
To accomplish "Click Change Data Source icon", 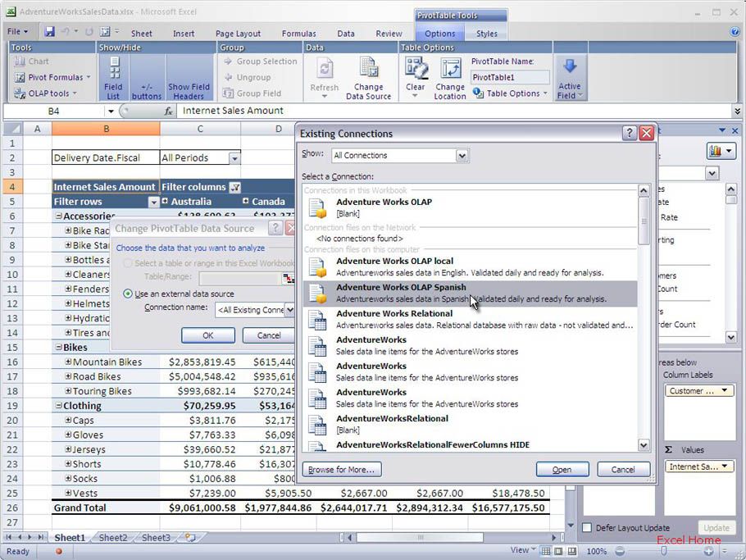I will tap(369, 67).
